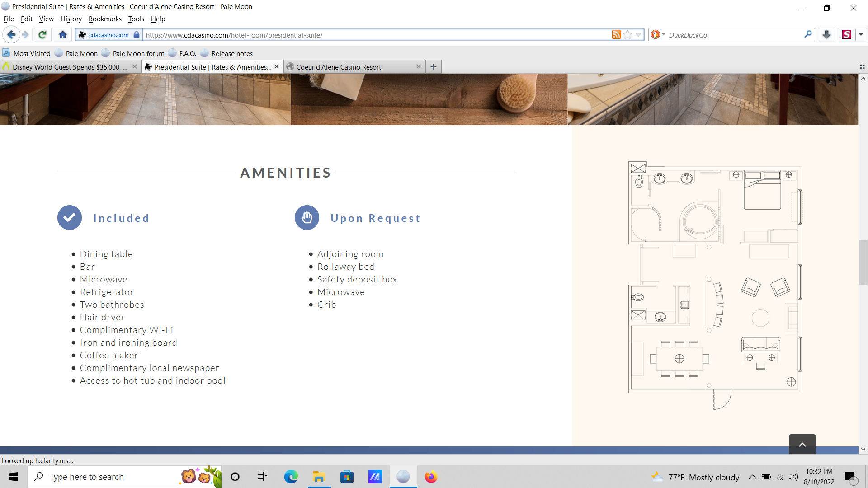Click the battery tray icon
Screen dimensions: 868x488
[766, 477]
